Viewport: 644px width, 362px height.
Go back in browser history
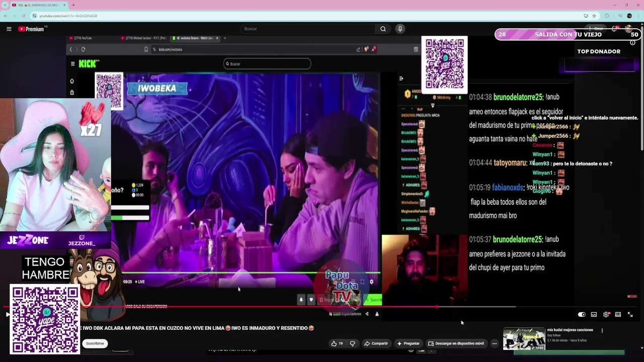pyautogui.click(x=6, y=16)
